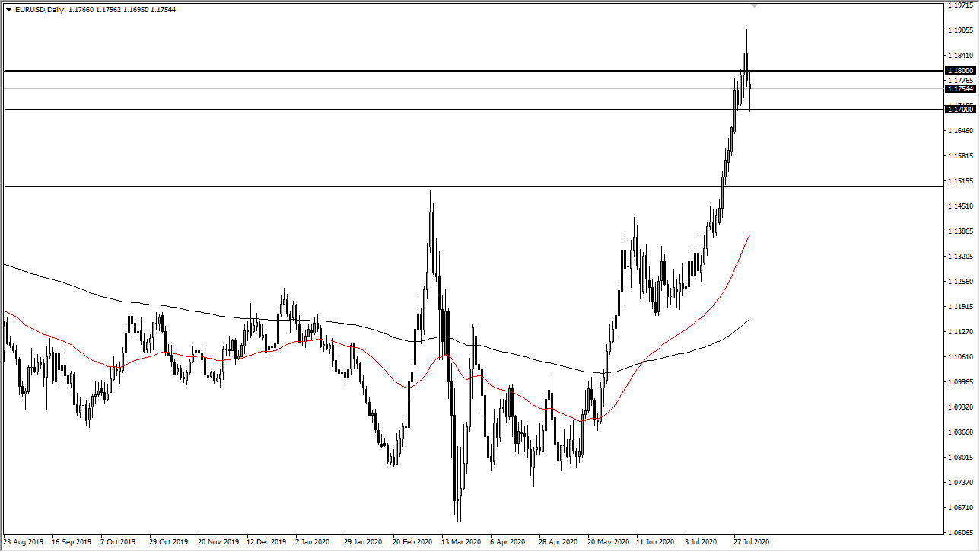Click the 3 Jul 2020 date axis label

pyautogui.click(x=700, y=542)
